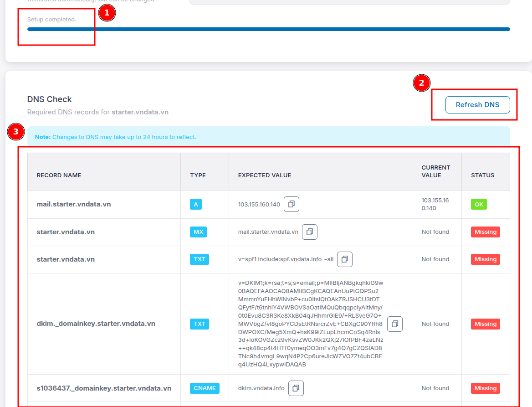This screenshot has height=407, width=532.
Task: Click the MX type badge
Action: tap(198, 232)
